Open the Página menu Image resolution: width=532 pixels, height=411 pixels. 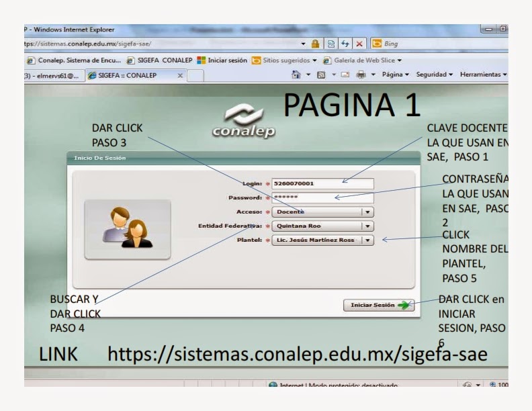coord(395,75)
